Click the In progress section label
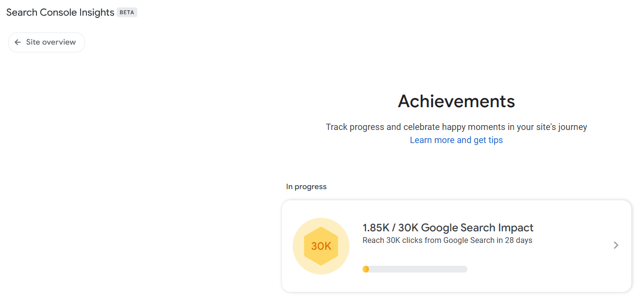The image size is (644, 306). pyautogui.click(x=306, y=187)
